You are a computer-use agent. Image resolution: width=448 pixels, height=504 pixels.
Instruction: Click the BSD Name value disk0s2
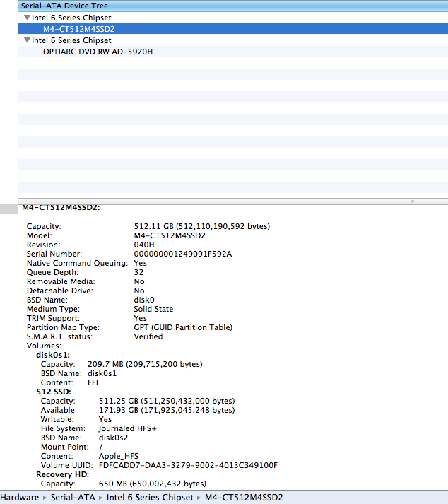click(x=113, y=438)
